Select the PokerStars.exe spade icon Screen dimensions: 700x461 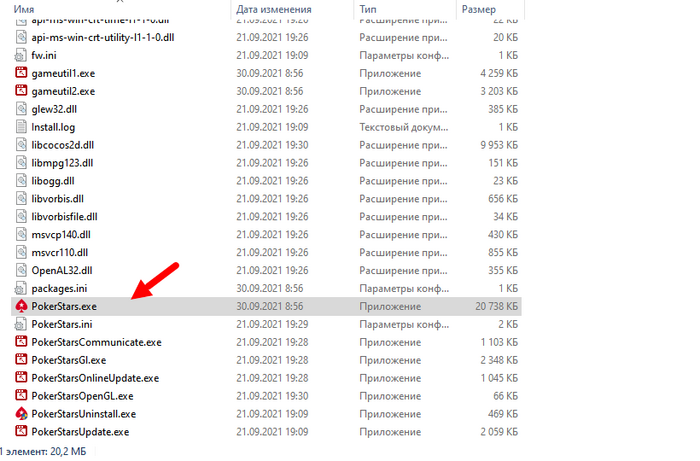[21, 306]
